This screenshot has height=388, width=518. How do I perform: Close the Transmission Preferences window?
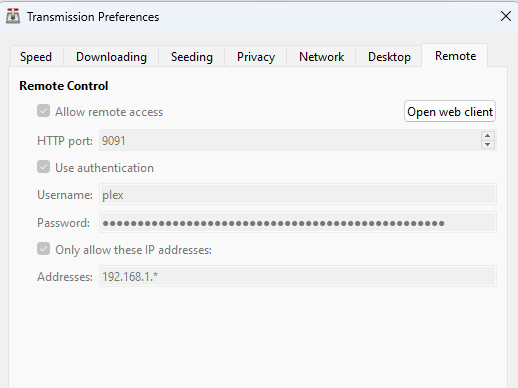coord(506,16)
